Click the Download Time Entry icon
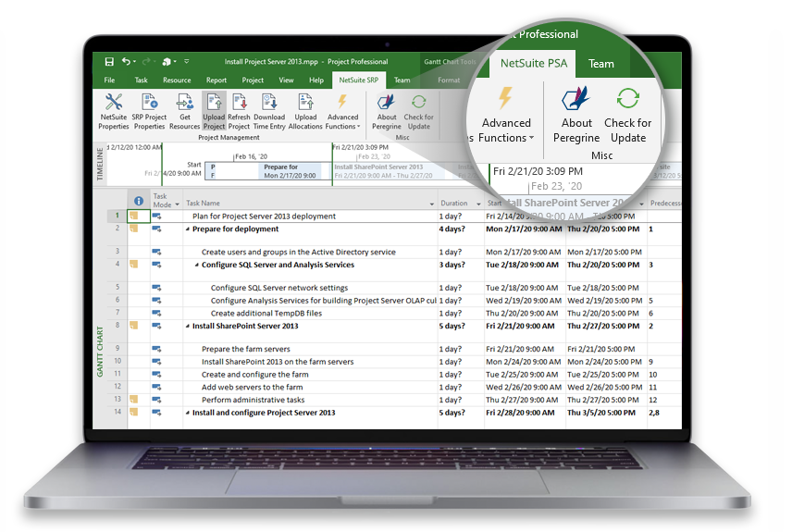Viewport: 792px width, 532px height. (x=269, y=102)
